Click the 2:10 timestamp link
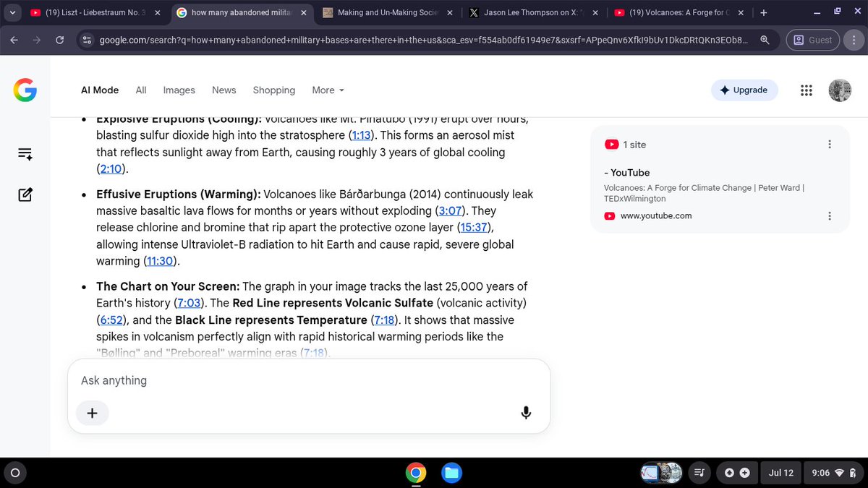This screenshot has width=868, height=488. pyautogui.click(x=112, y=169)
